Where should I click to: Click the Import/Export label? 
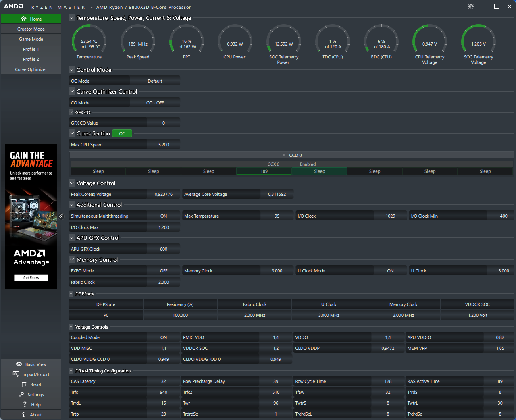[36, 374]
